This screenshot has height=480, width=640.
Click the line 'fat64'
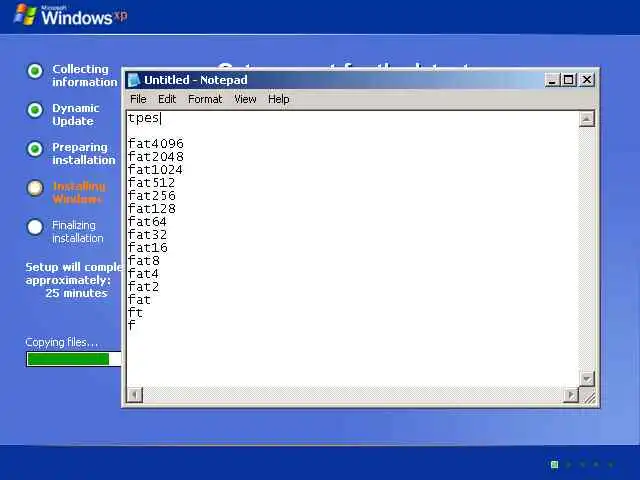(x=147, y=222)
